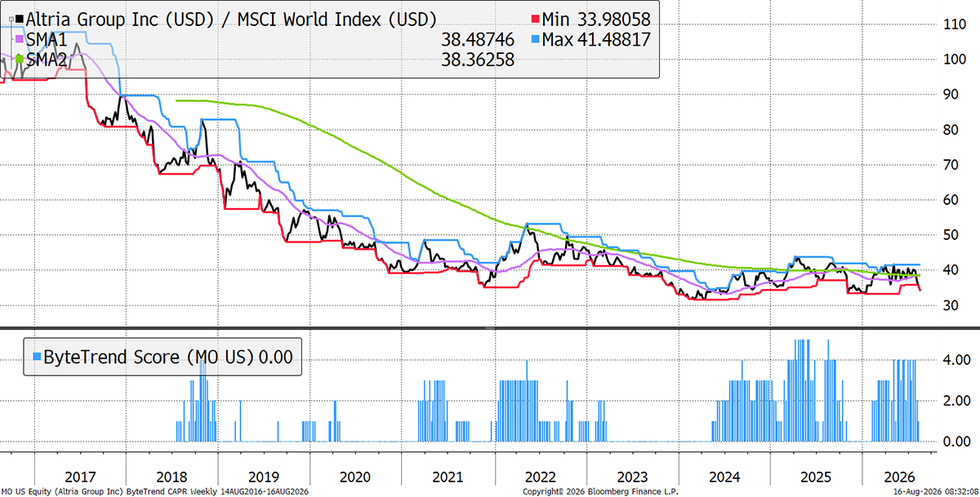Image resolution: width=980 pixels, height=497 pixels.
Task: Click the ByteTrend Score (MO US) 0.00 label
Action: click(x=167, y=357)
